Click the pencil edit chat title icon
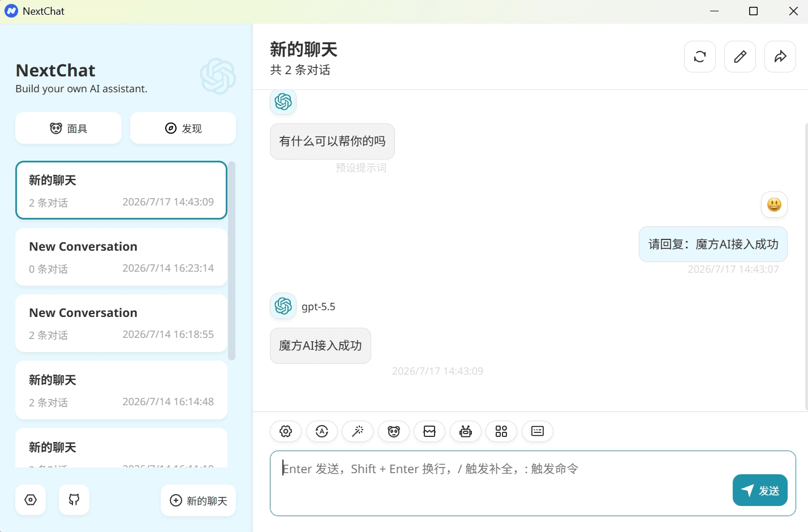Viewport: 808px width, 532px height. coord(740,57)
